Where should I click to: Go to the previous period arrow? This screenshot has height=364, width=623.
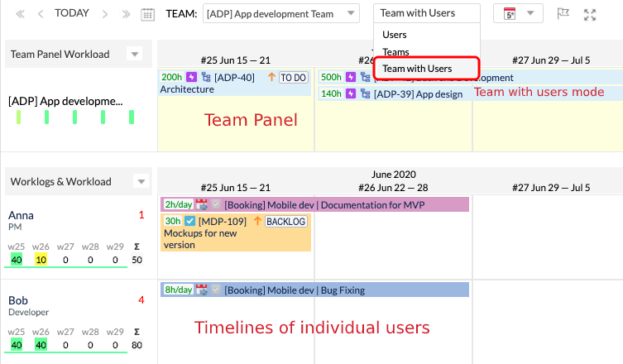[x=41, y=14]
